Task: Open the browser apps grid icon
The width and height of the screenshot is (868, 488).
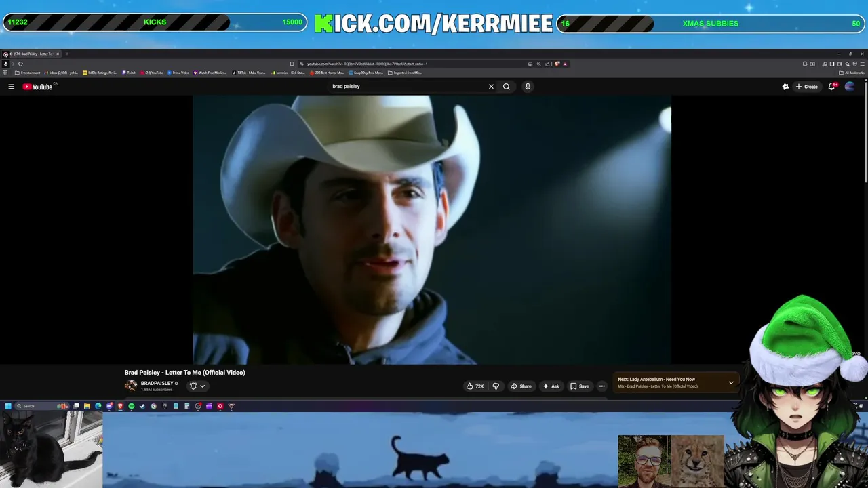Action: (x=5, y=73)
